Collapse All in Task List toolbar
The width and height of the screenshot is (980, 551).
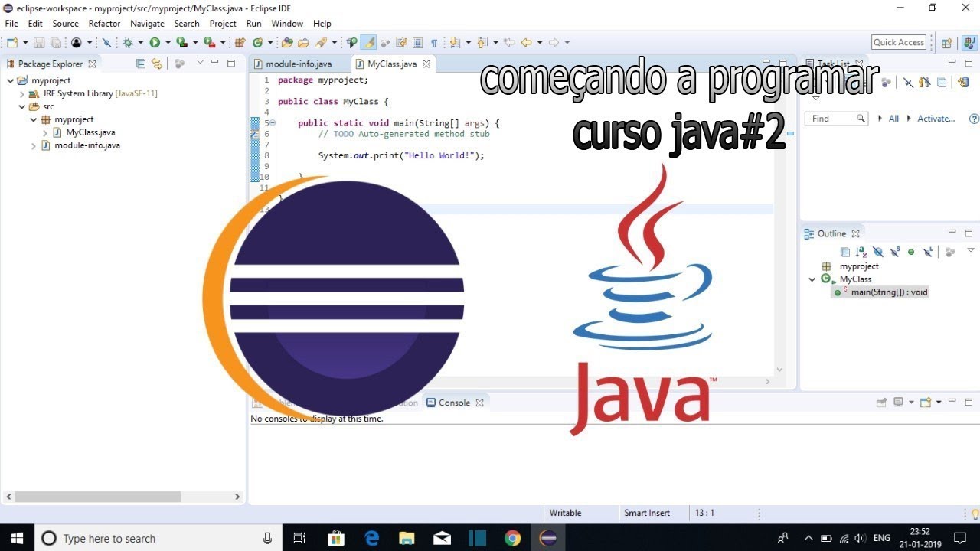(x=942, y=83)
